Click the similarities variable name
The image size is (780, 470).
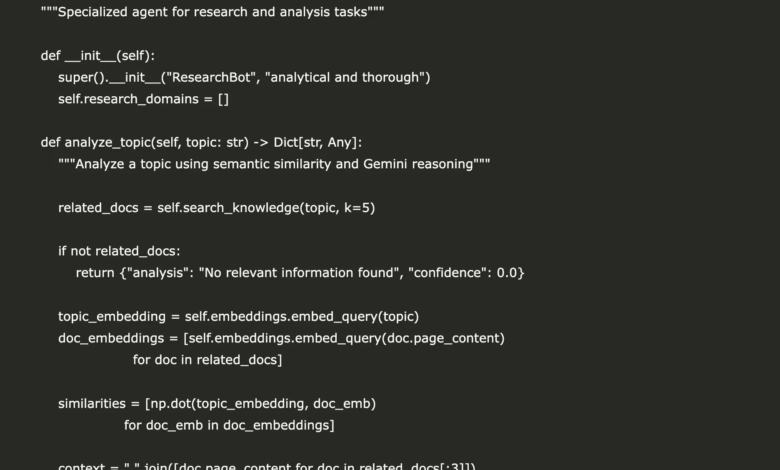92,404
